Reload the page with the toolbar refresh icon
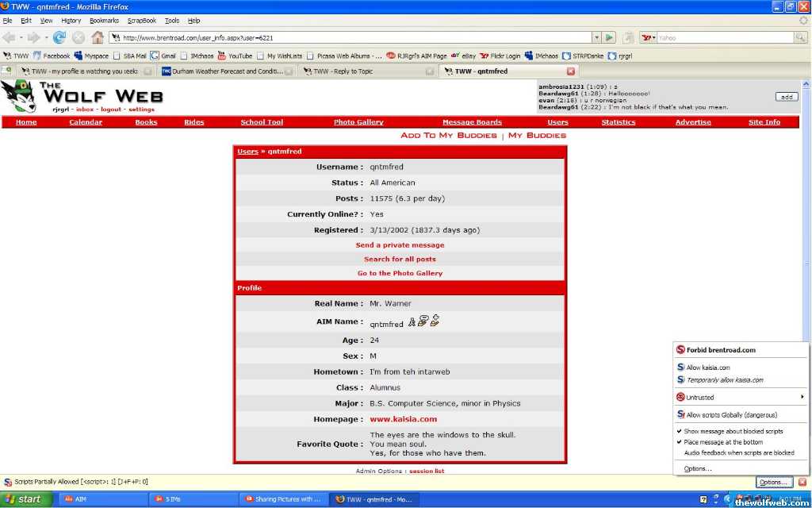Screen dimensions: 812x508 (59, 37)
